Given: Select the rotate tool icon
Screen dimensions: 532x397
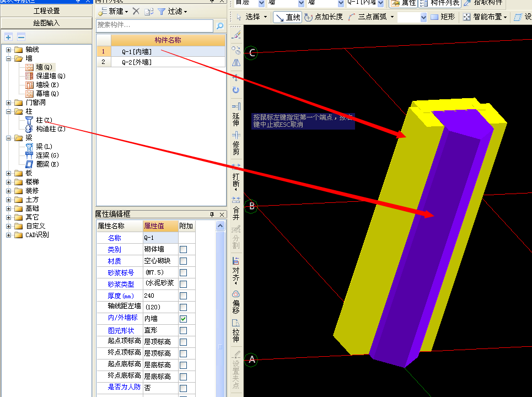Looking at the screenshot, I should pyautogui.click(x=236, y=90).
